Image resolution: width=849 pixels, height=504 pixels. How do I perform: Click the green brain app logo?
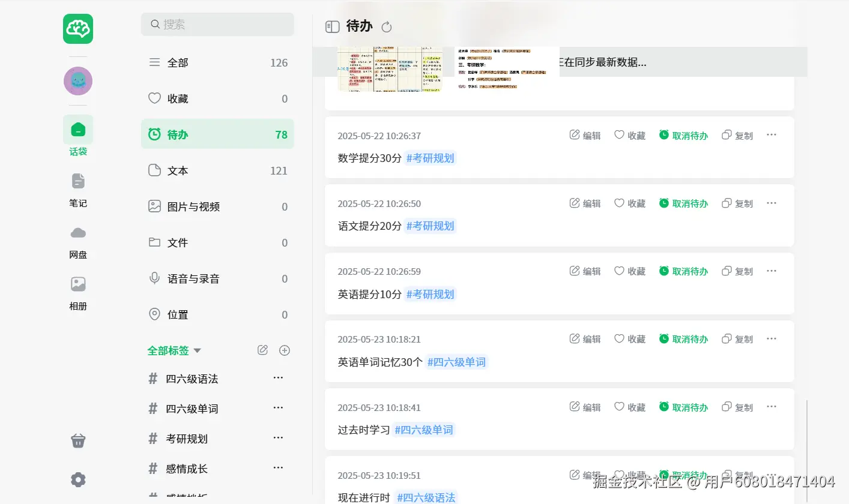[78, 29]
